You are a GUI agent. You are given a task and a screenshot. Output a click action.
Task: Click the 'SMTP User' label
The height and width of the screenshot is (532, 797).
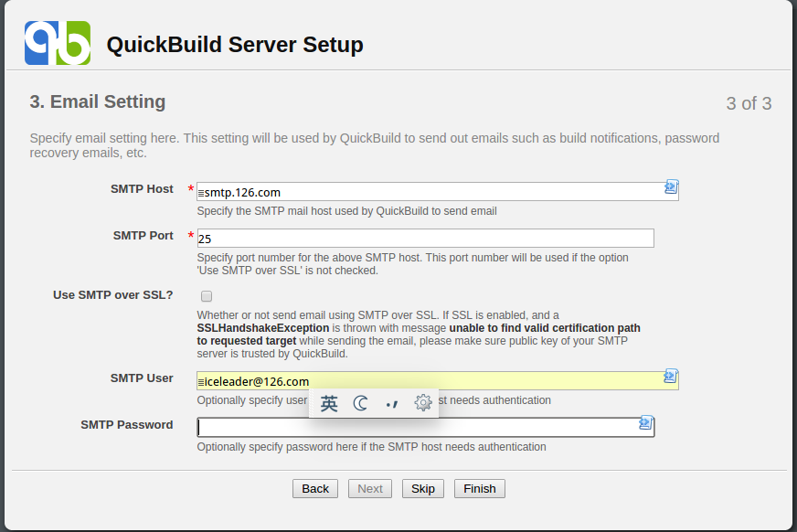pyautogui.click(x=142, y=378)
